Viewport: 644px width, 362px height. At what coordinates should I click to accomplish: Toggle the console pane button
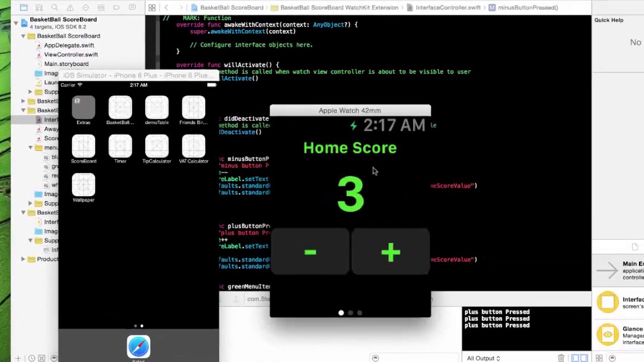[x=584, y=358]
